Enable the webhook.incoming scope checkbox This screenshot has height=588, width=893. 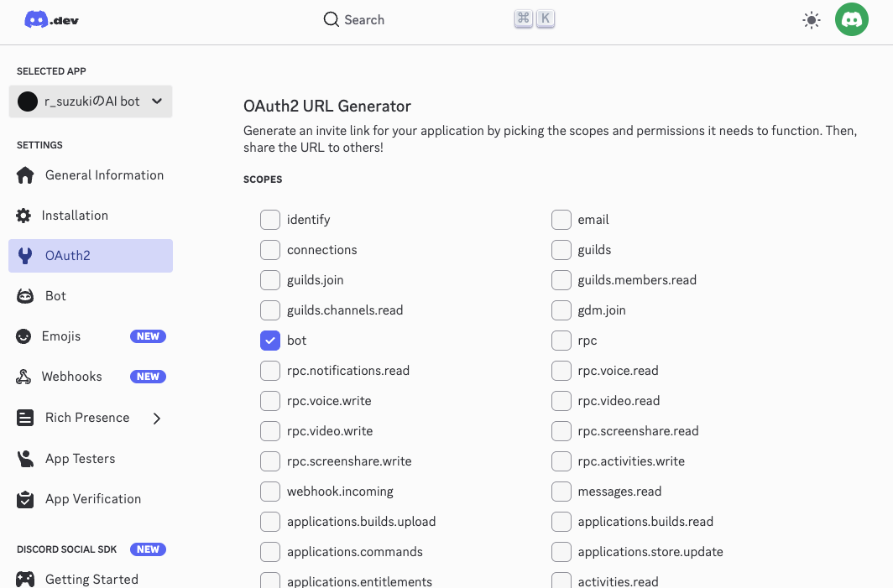[x=270, y=492]
